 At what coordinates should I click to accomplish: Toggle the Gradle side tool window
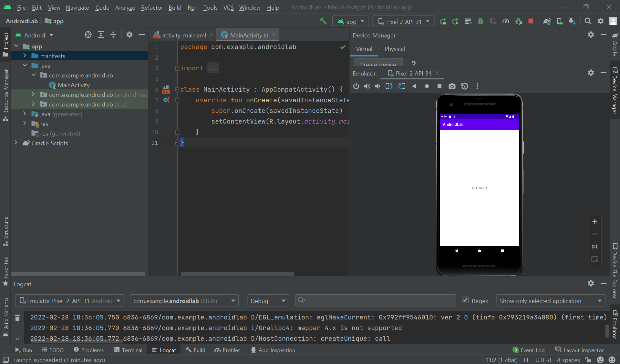615,45
